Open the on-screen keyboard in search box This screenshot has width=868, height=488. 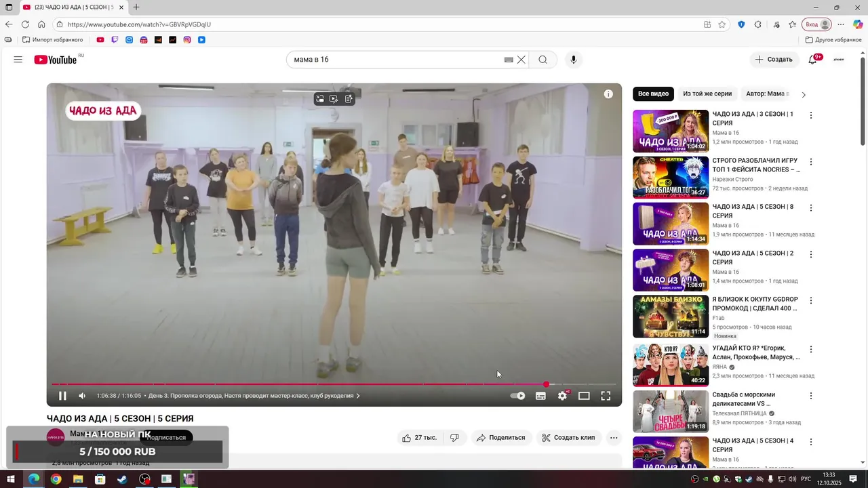coord(509,60)
